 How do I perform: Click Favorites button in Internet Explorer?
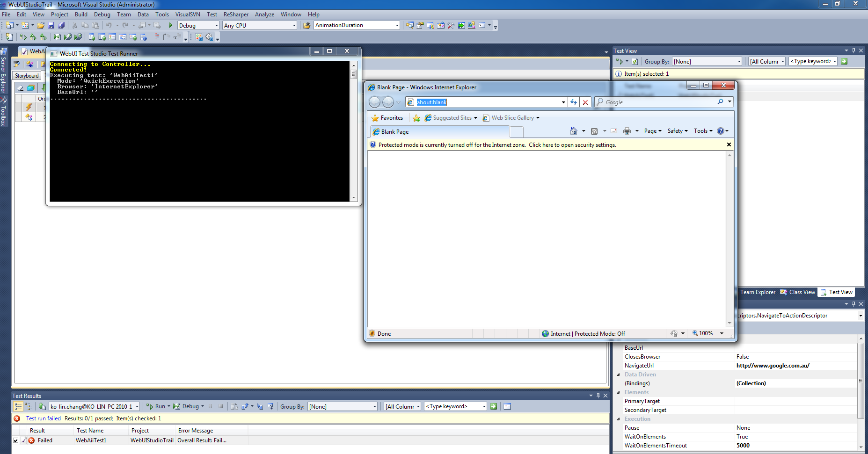tap(387, 118)
